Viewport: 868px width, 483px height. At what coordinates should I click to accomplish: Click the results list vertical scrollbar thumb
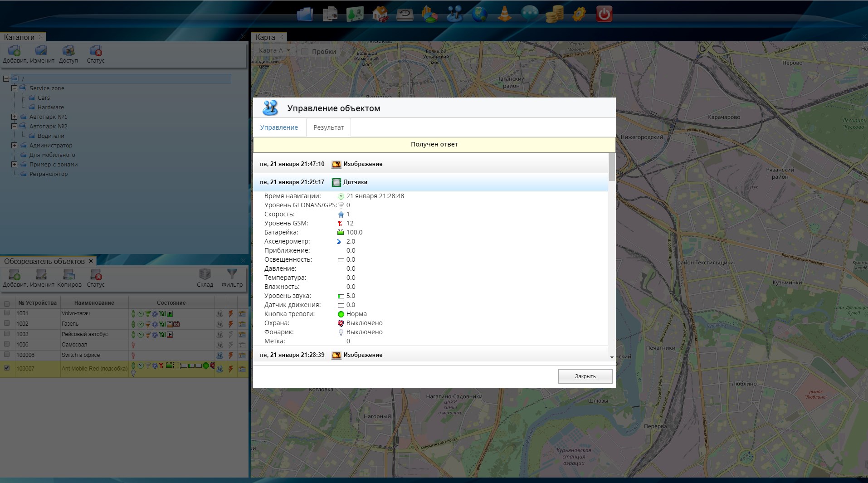612,167
